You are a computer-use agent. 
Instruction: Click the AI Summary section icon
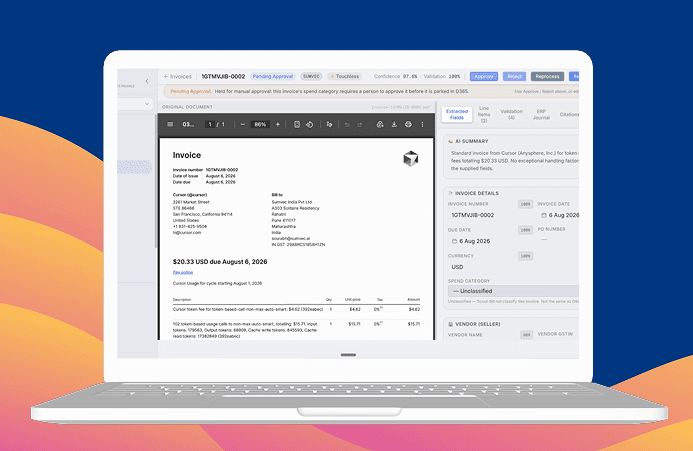[x=451, y=141]
